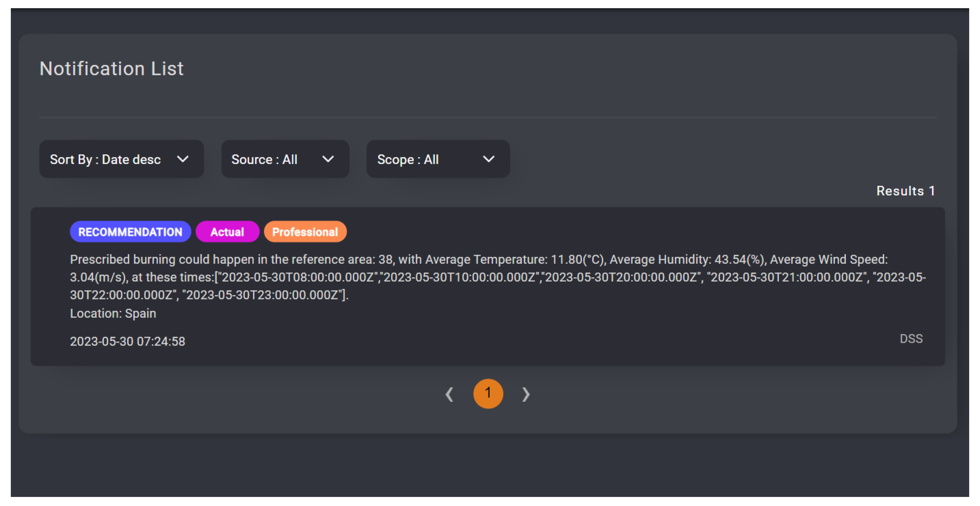The height and width of the screenshot is (506, 980).
Task: Click the magenta Actual tag
Action: click(227, 232)
